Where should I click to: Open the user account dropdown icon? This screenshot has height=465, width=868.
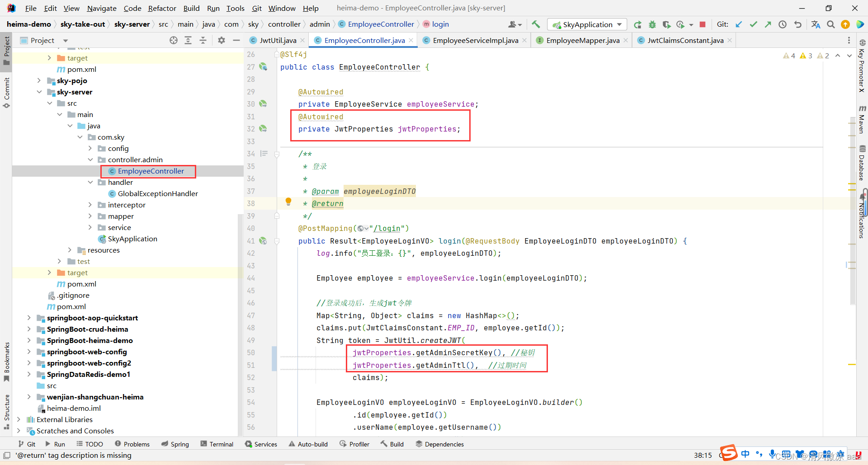tap(514, 24)
